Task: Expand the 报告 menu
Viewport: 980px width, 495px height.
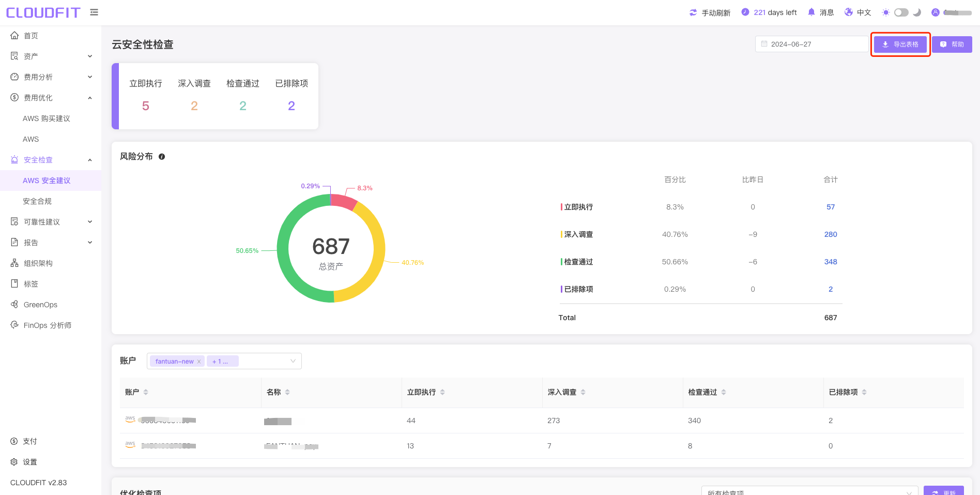Action: pos(90,243)
